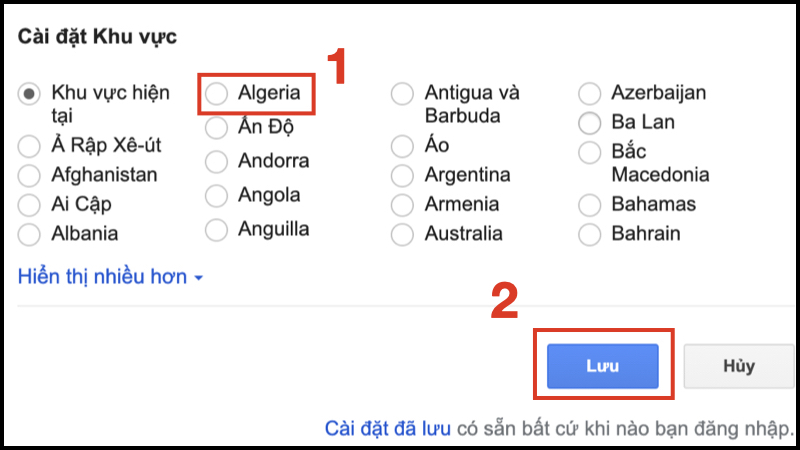Click the blue Lưu button
Viewport: 800px width, 450px height.
click(602, 366)
